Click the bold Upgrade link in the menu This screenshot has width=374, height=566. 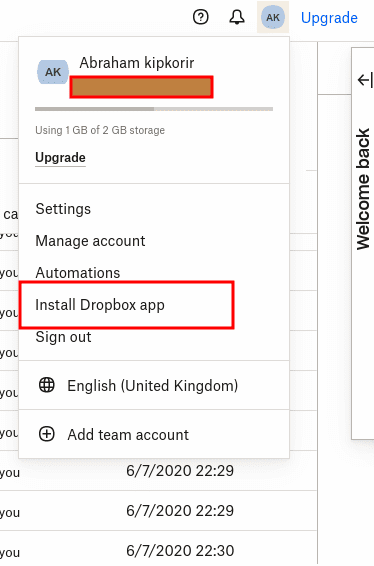coord(60,158)
